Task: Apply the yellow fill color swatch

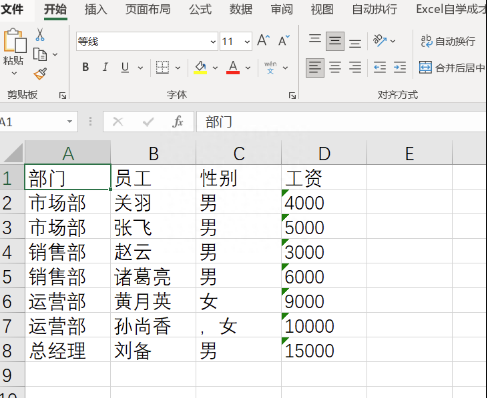Action: pyautogui.click(x=200, y=68)
